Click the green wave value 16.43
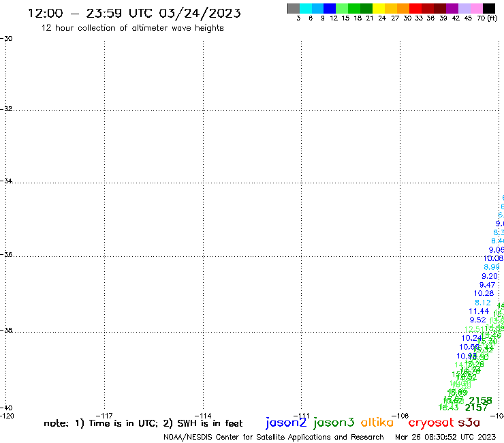The width and height of the screenshot is (504, 443). tap(448, 408)
